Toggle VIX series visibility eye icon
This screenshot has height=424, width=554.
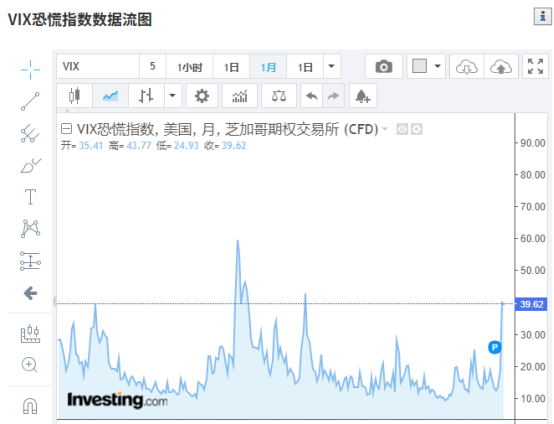[402, 129]
